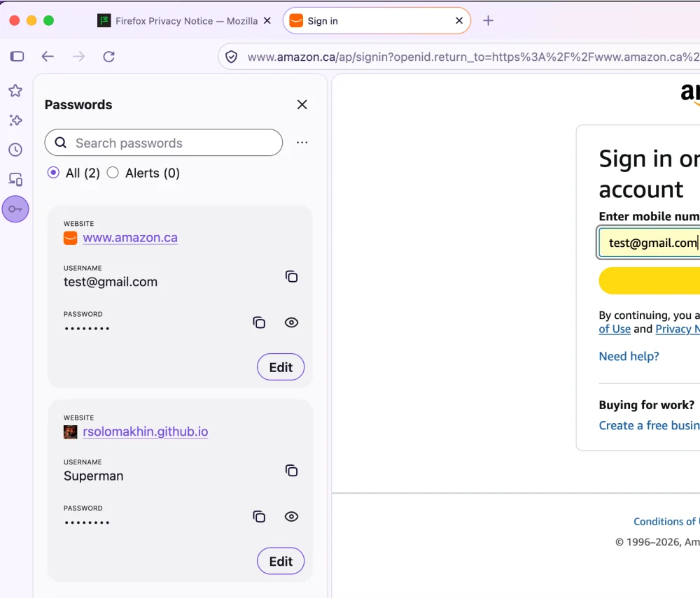Image resolution: width=700 pixels, height=598 pixels.
Task: Open the passwords three-dot options menu
Action: (302, 143)
